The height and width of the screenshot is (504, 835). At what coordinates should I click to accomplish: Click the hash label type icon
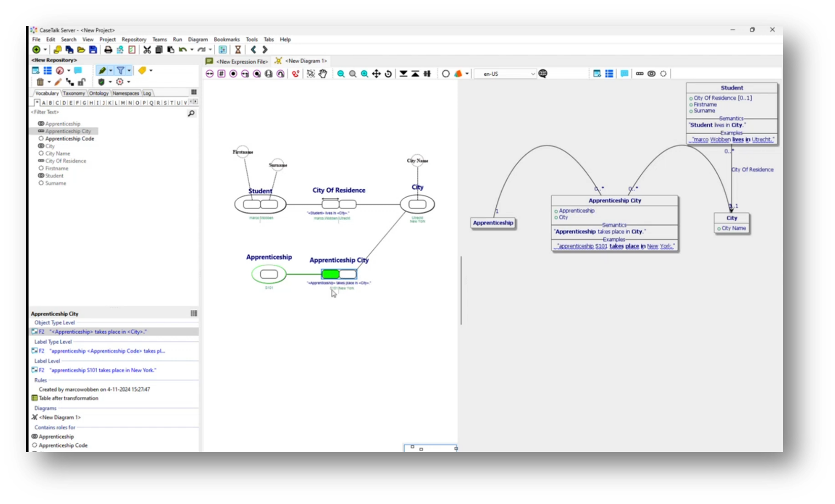pos(221,74)
